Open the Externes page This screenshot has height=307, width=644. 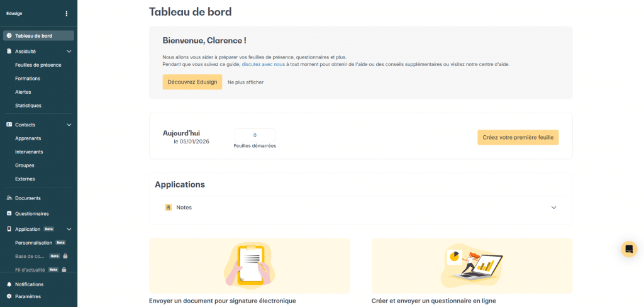25,179
